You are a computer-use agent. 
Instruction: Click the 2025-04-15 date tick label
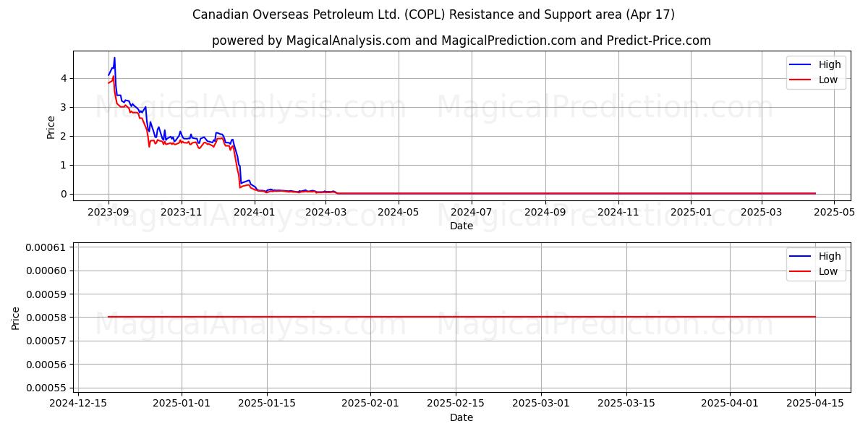815,403
